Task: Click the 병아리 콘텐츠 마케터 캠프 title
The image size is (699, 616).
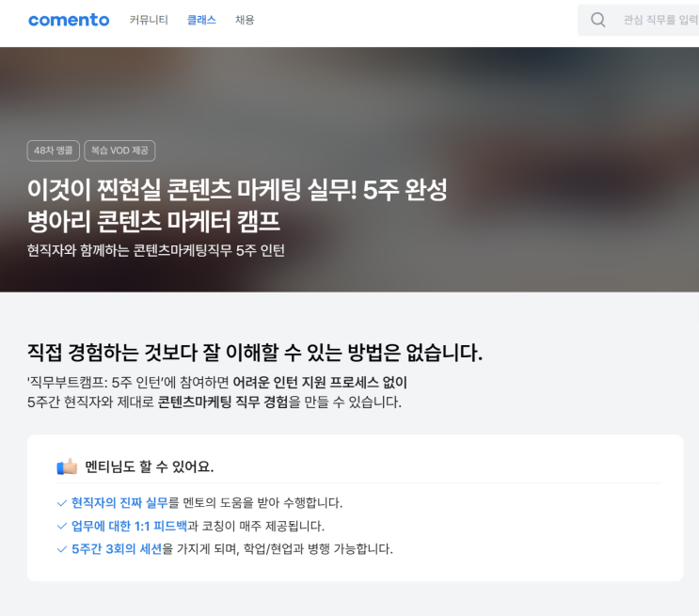Action: (153, 221)
